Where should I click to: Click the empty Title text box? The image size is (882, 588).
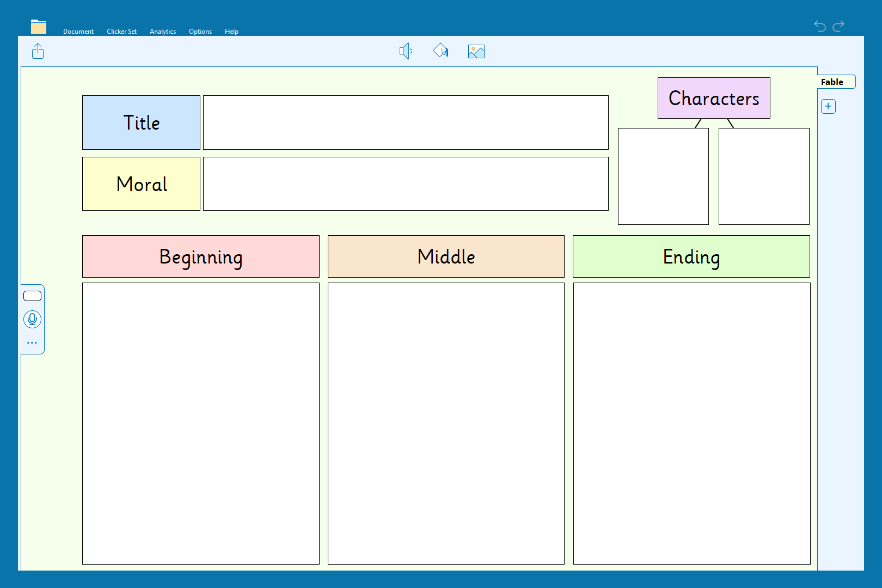(x=406, y=122)
